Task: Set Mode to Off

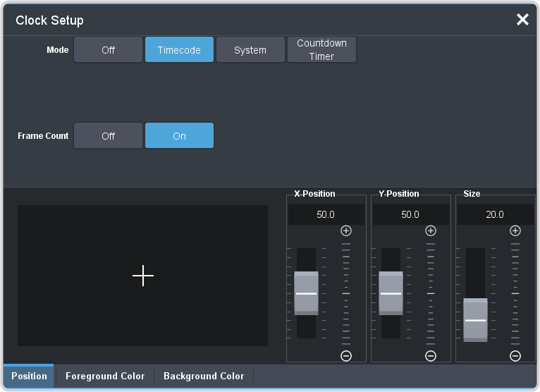Action: coord(108,50)
